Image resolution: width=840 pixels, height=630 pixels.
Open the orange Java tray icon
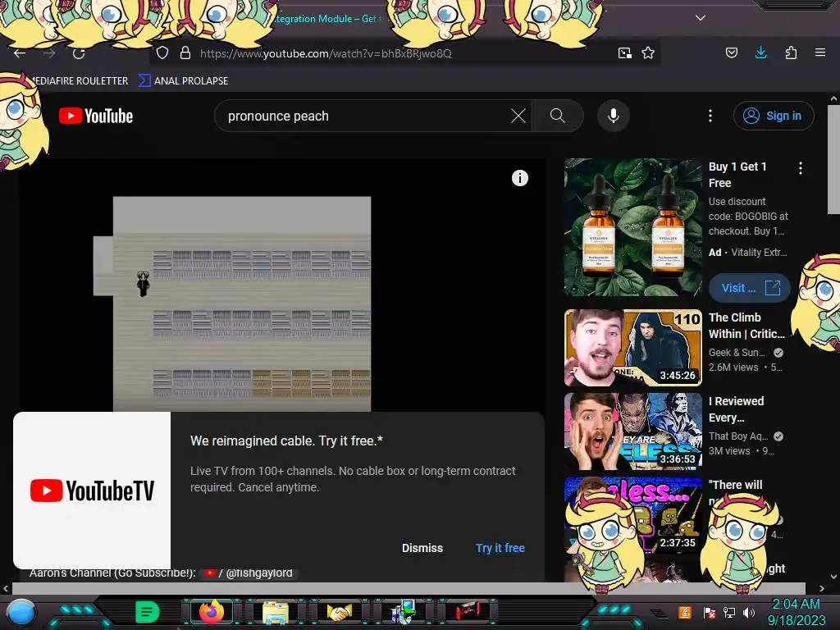[684, 612]
